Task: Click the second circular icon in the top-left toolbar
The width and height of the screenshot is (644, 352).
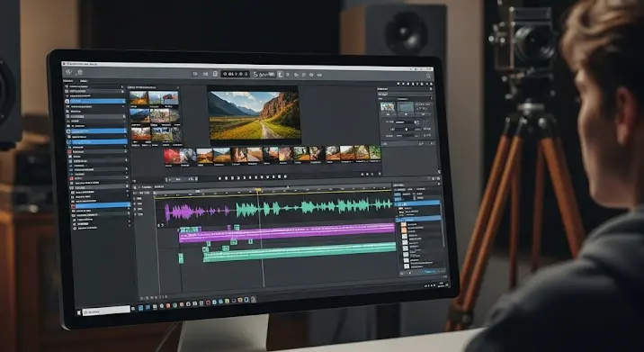Action: pyautogui.click(x=79, y=73)
